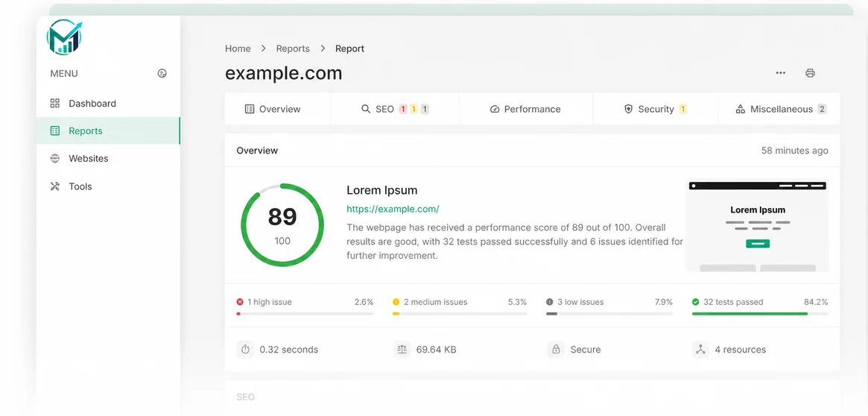
Task: Switch to the Performance tab
Action: (x=526, y=109)
